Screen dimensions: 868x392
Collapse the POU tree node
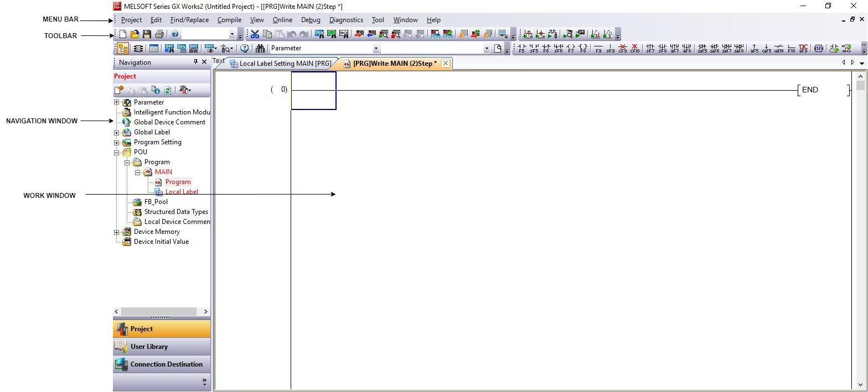coord(116,152)
